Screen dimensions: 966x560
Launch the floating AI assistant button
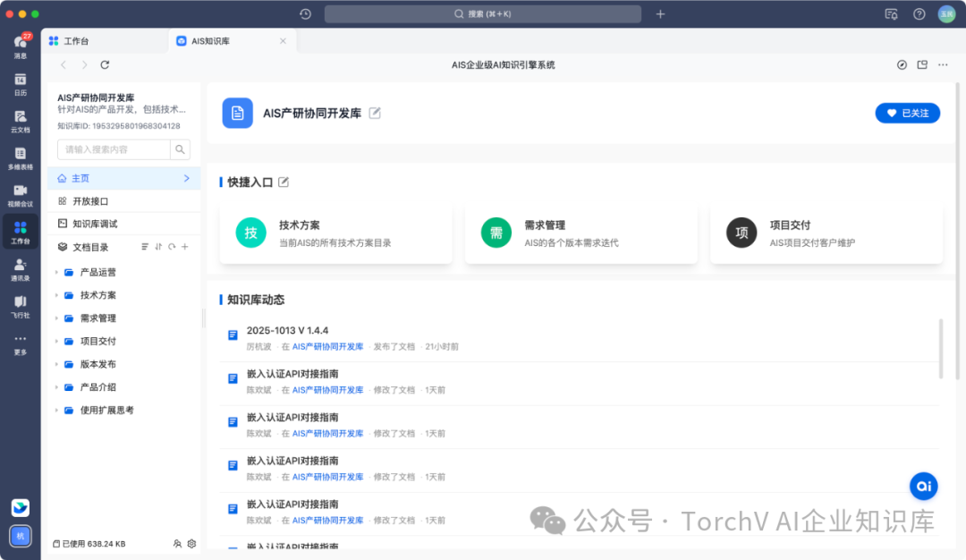923,486
